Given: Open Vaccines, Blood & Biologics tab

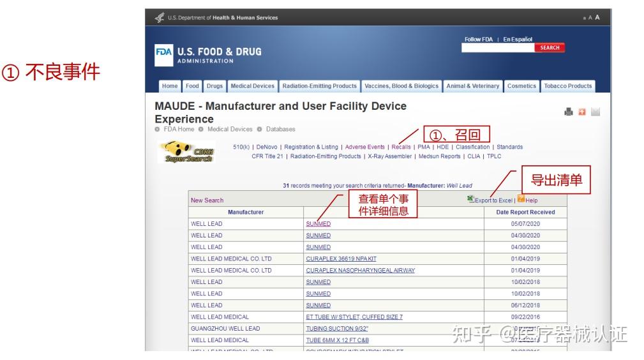Looking at the screenshot, I should click(x=401, y=86).
